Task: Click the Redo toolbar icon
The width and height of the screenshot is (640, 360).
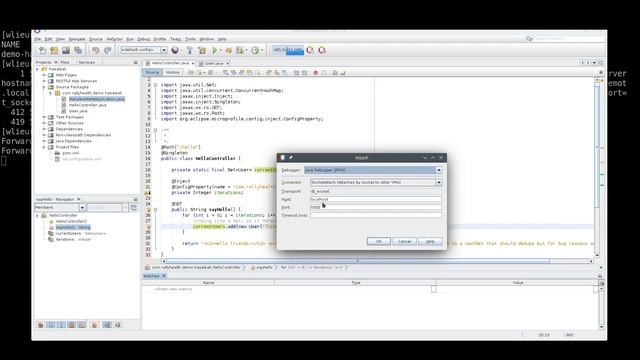Action: 108,50
